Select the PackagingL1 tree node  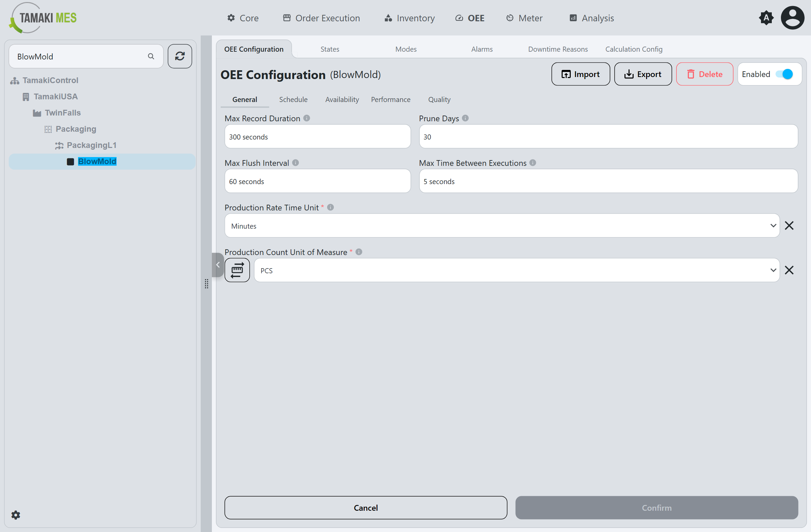pyautogui.click(x=92, y=145)
